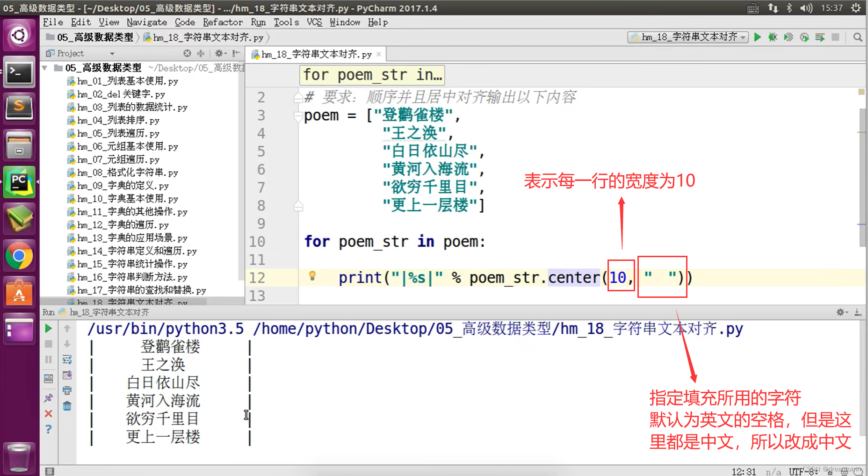
Task: Start debugging with the bug icon
Action: [773, 37]
